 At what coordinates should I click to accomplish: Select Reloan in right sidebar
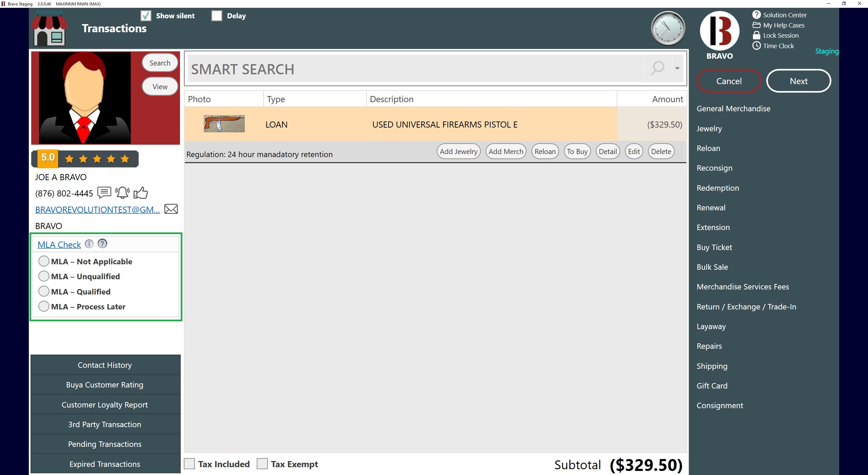pyautogui.click(x=708, y=148)
